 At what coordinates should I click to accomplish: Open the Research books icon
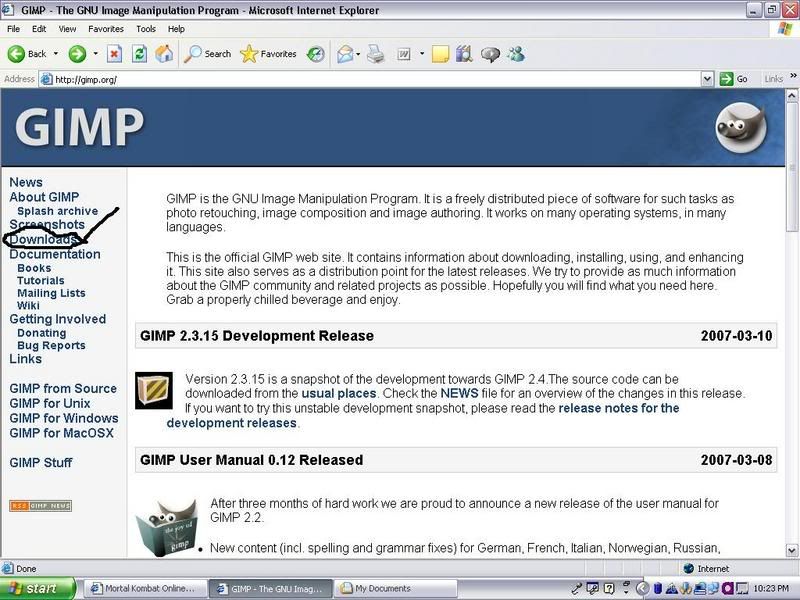pyautogui.click(x=464, y=54)
